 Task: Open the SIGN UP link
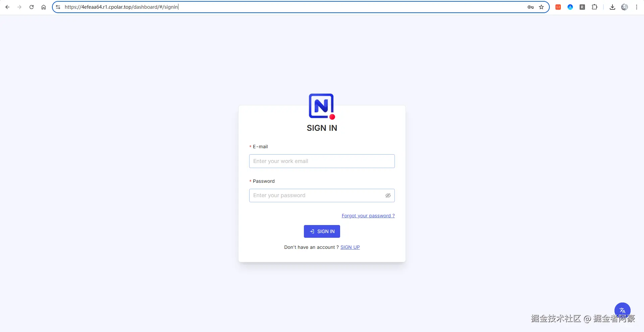click(x=350, y=247)
